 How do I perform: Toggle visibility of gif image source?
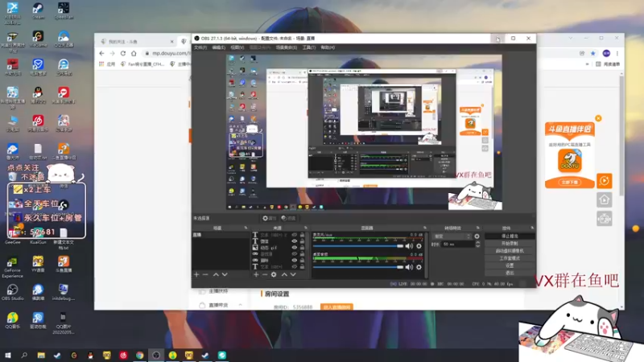[x=294, y=248]
